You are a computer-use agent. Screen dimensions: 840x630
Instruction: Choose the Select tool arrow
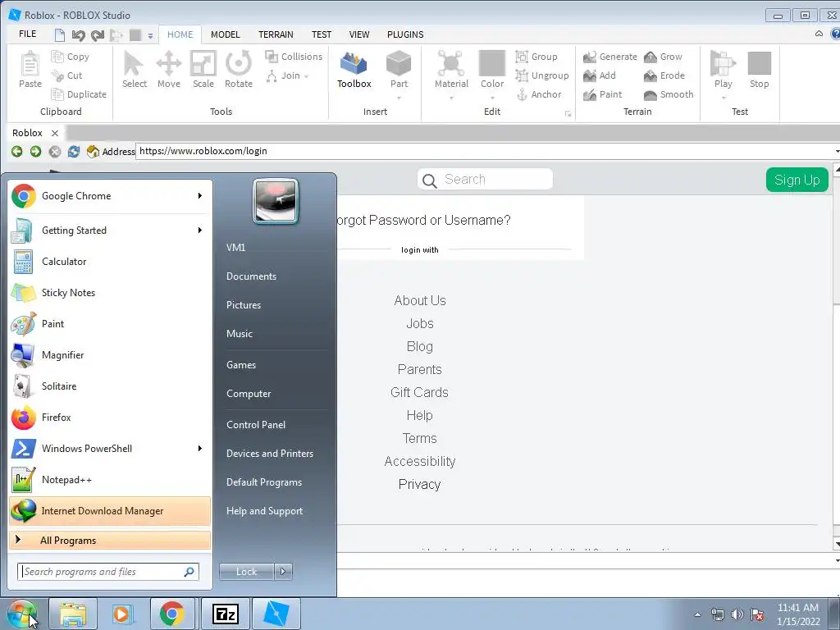[x=134, y=70]
